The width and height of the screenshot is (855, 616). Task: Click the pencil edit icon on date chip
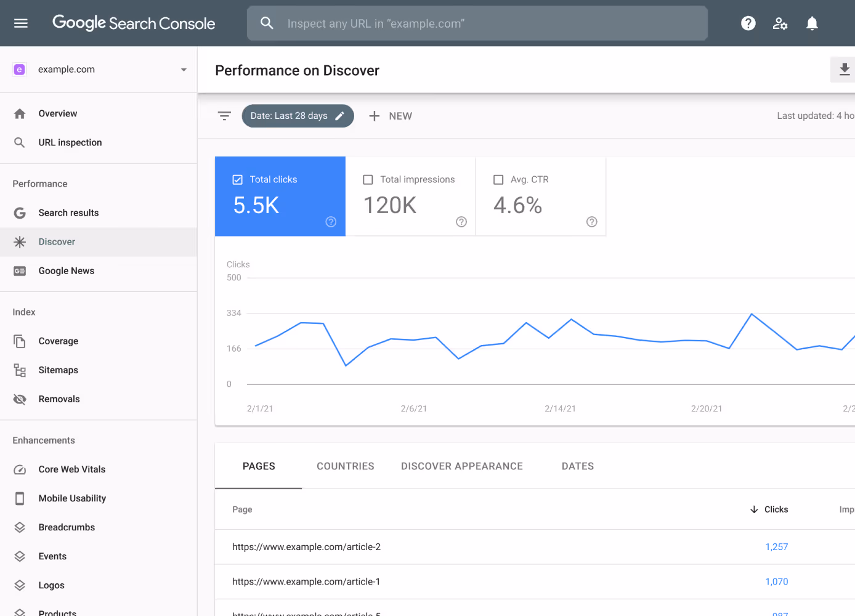coord(339,116)
